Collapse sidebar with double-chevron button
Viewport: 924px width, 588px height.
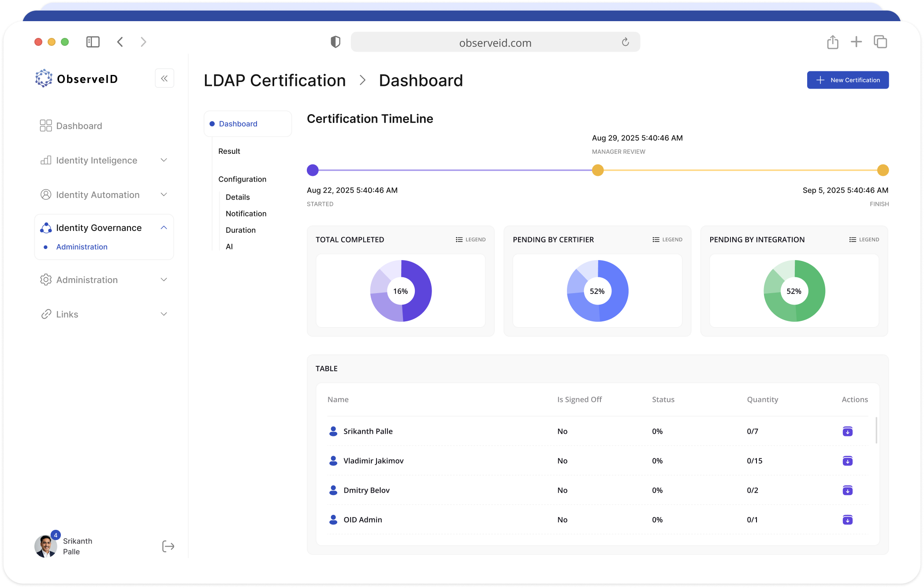click(164, 78)
